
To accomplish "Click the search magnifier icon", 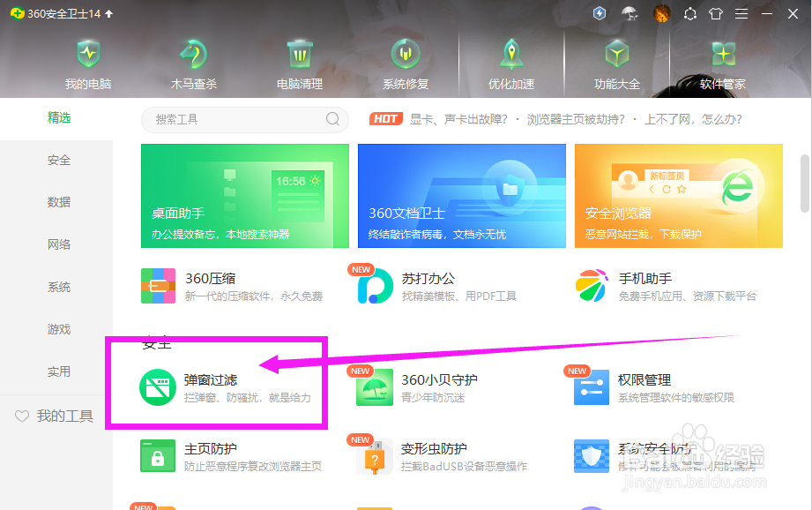I will (332, 119).
